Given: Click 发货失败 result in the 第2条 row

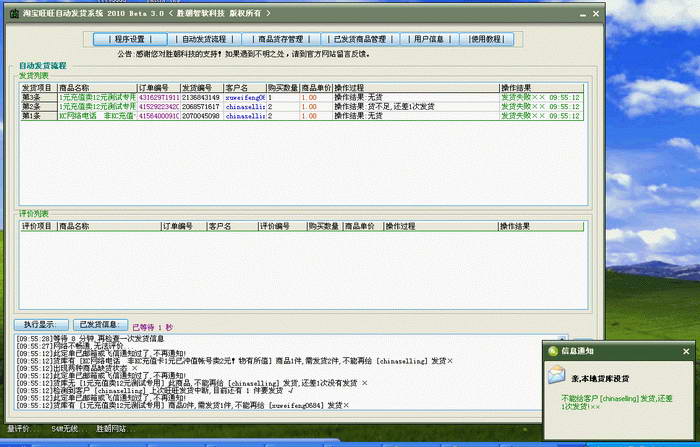Looking at the screenshot, I should [x=540, y=106].
